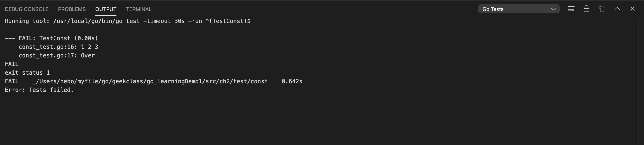Viewport: 644px width, 145px height.
Task: Select the OUTPUT tab
Action: 106,9
